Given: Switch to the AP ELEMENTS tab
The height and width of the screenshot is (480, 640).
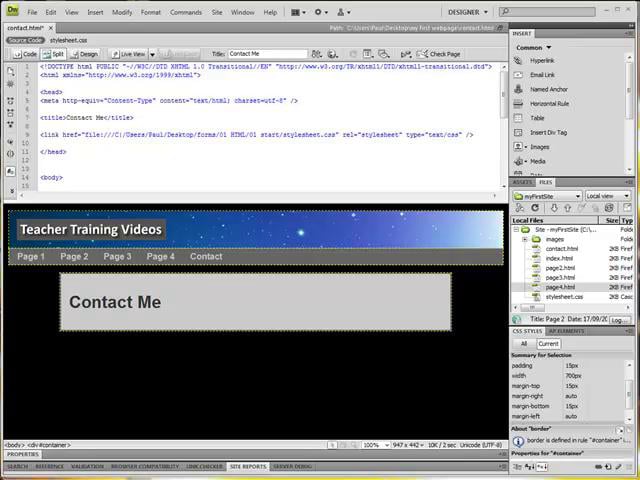Looking at the screenshot, I should point(566,331).
